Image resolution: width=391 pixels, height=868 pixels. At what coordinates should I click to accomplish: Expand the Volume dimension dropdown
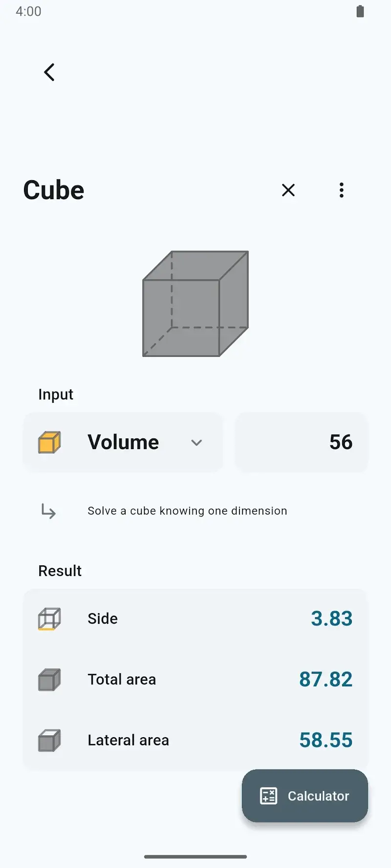196,443
